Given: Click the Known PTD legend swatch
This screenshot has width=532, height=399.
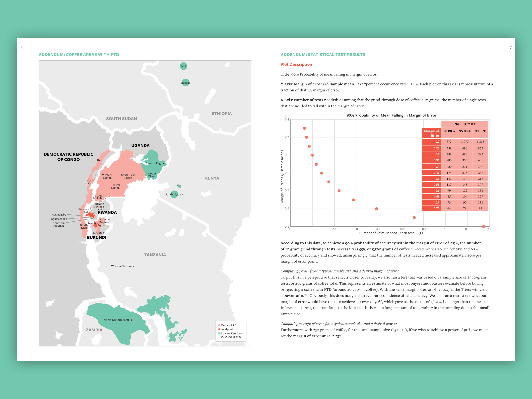Looking at the screenshot, I should point(219,325).
